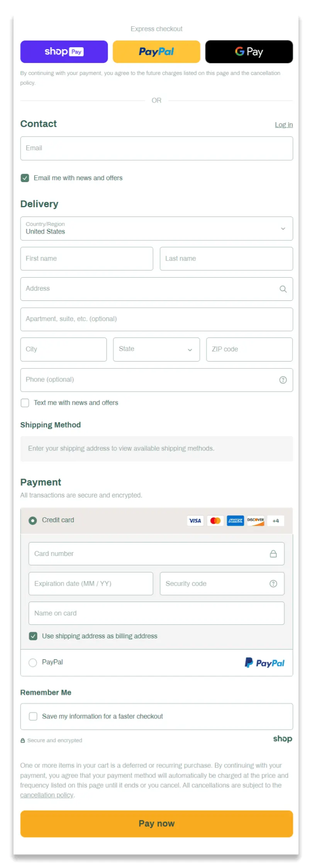Uncheck Use shipping address as billing address
The width and height of the screenshot is (312, 868).
point(33,636)
